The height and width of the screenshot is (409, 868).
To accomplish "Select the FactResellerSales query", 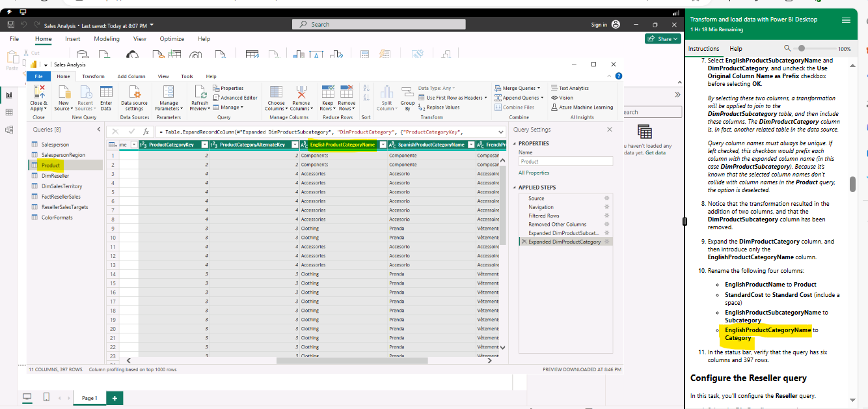I will pos(61,197).
